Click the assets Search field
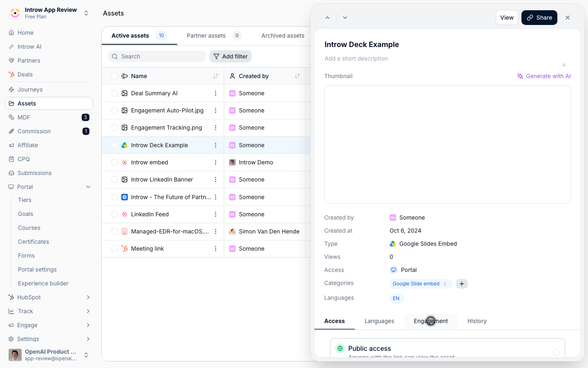 click(157, 56)
